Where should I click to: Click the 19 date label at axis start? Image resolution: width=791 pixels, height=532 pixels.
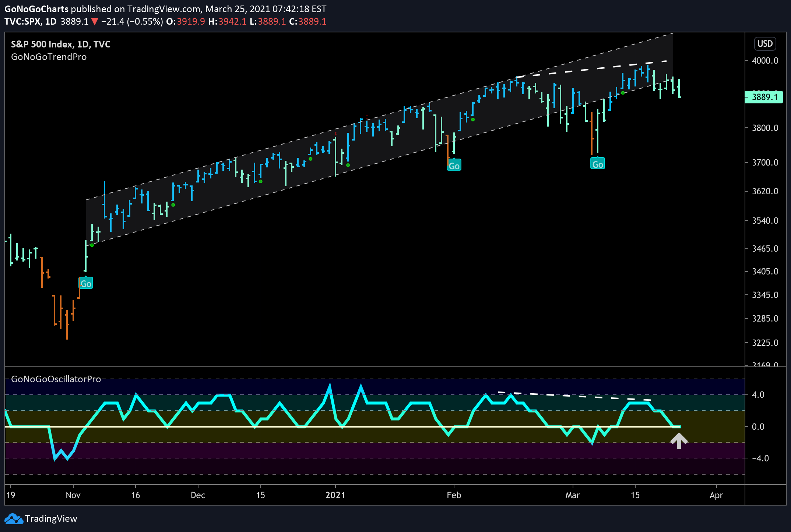[x=11, y=495]
